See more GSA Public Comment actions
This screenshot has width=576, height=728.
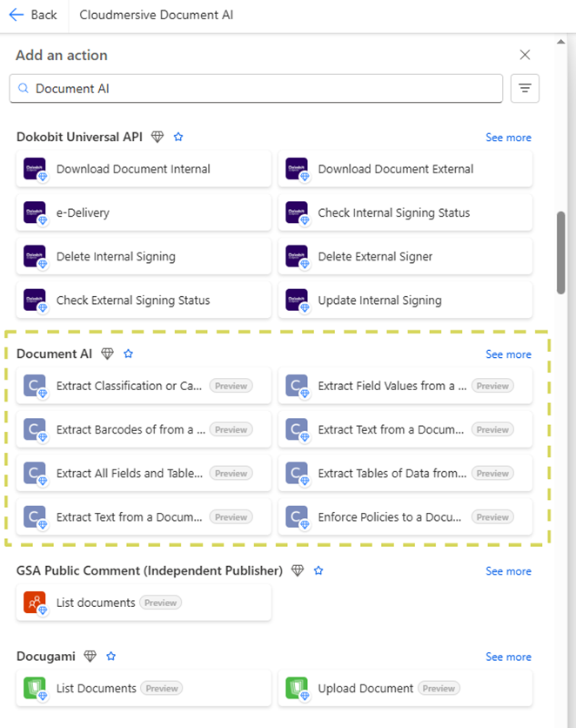(508, 571)
